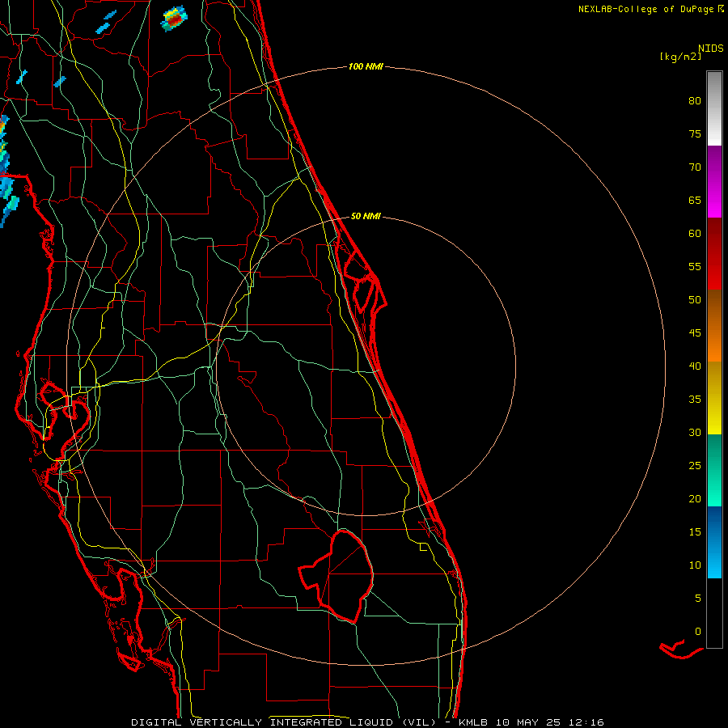Click the NIDS label above the scale
This screenshot has height=728, width=728.
710,48
